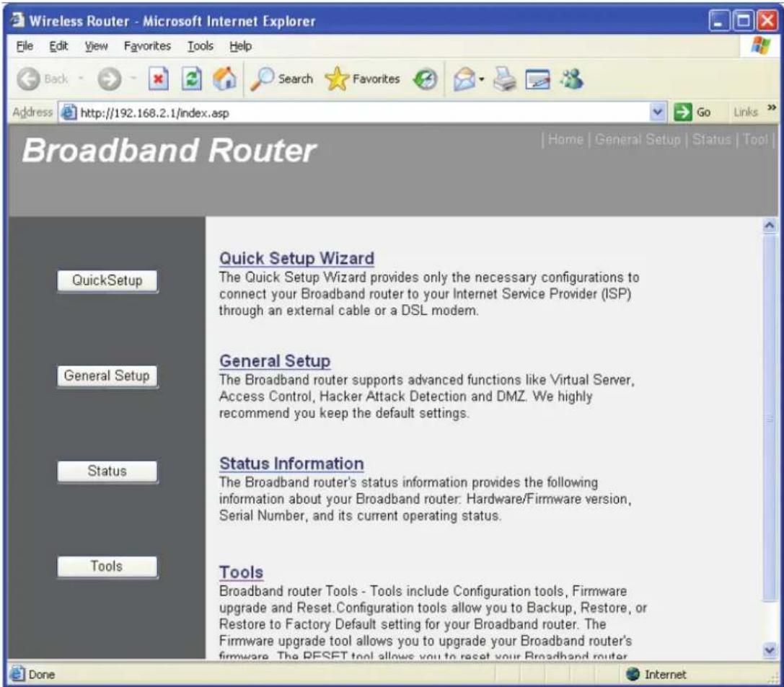This screenshot has height=687, width=784.
Task: Click the Status sidebar button
Action: [x=107, y=471]
